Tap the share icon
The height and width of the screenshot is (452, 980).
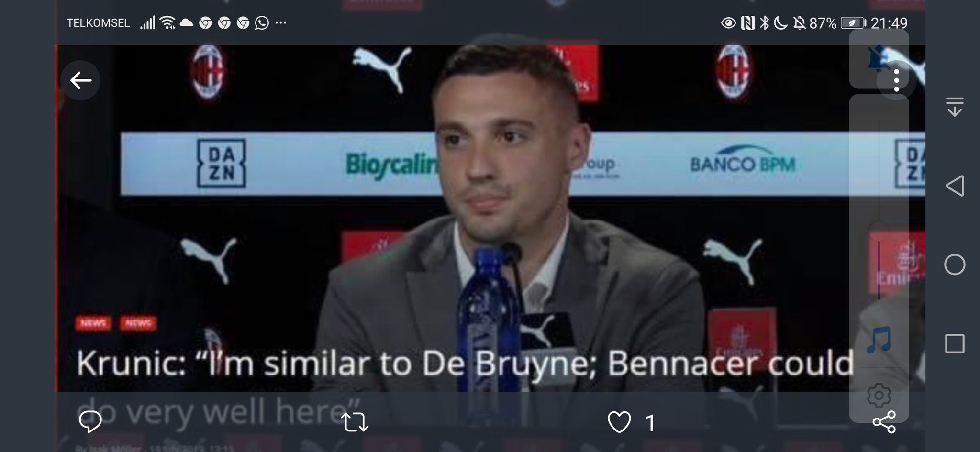[884, 422]
